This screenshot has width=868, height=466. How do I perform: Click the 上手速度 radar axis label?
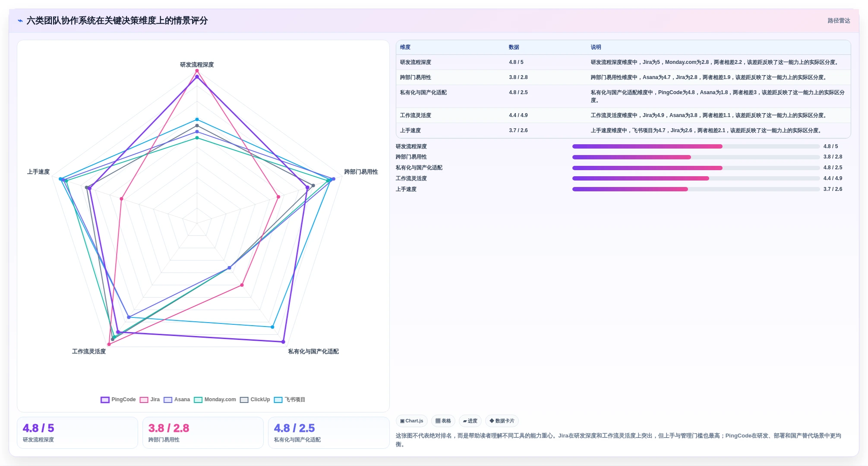coord(38,172)
